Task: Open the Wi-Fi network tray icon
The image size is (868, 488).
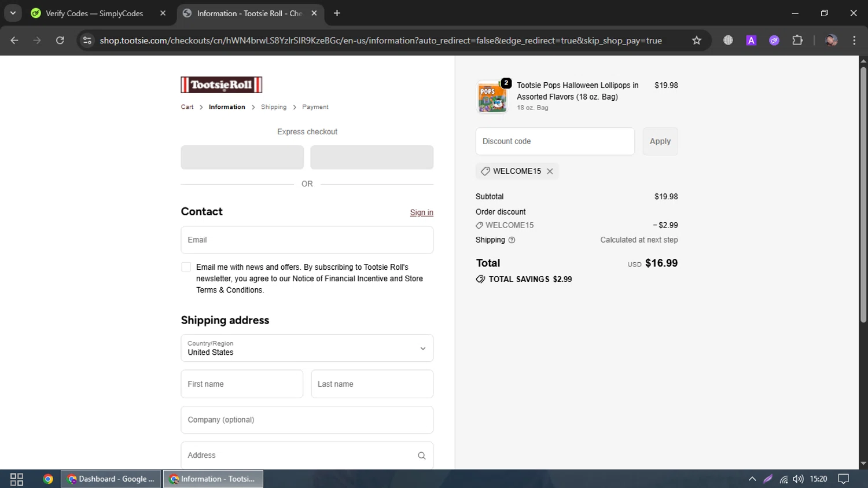Action: 784,479
